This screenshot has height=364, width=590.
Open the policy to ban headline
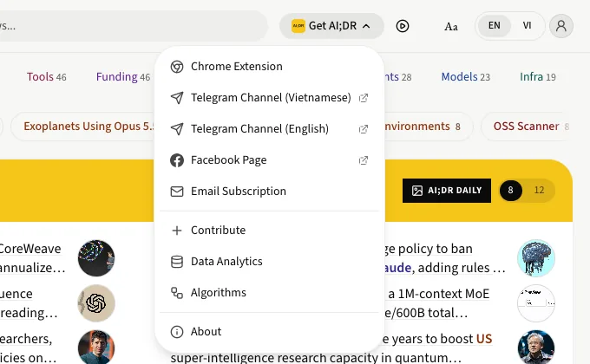[444, 258]
